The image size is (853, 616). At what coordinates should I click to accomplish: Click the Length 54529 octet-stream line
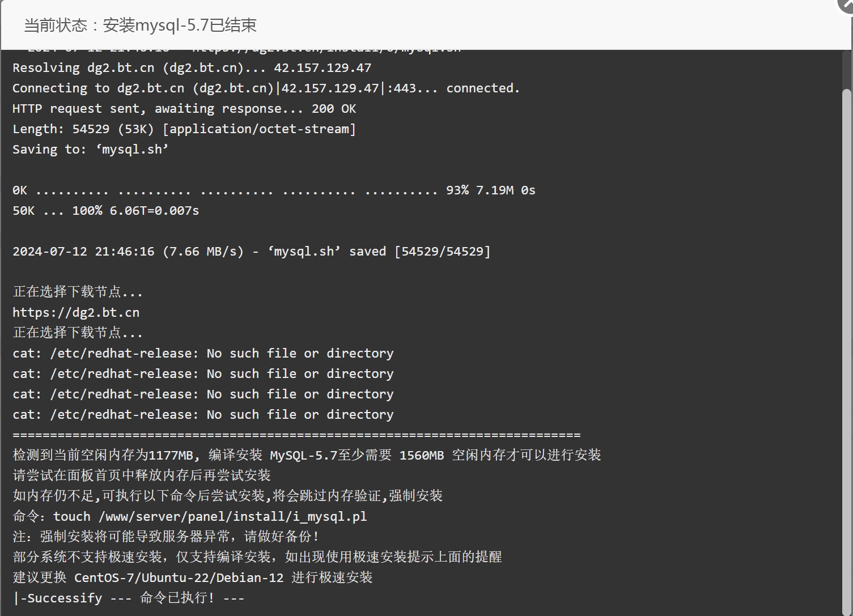[184, 129]
